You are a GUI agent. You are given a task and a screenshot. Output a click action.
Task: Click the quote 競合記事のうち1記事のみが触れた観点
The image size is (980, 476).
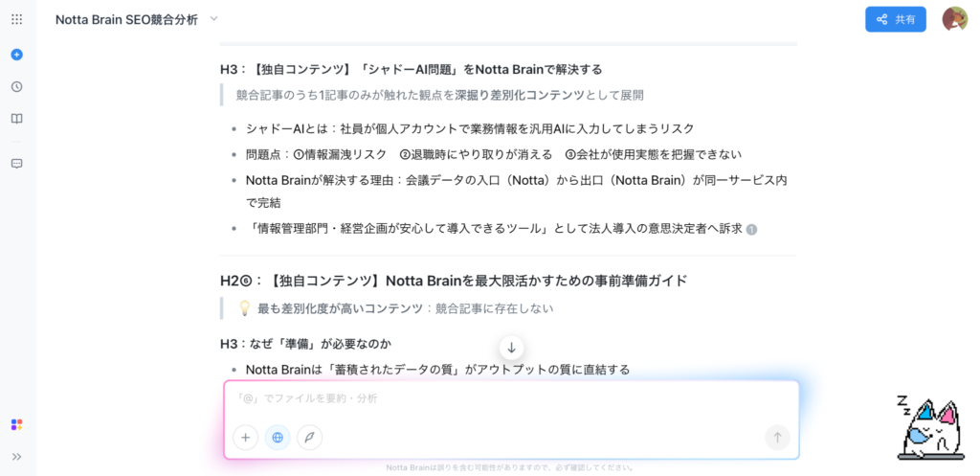440,95
